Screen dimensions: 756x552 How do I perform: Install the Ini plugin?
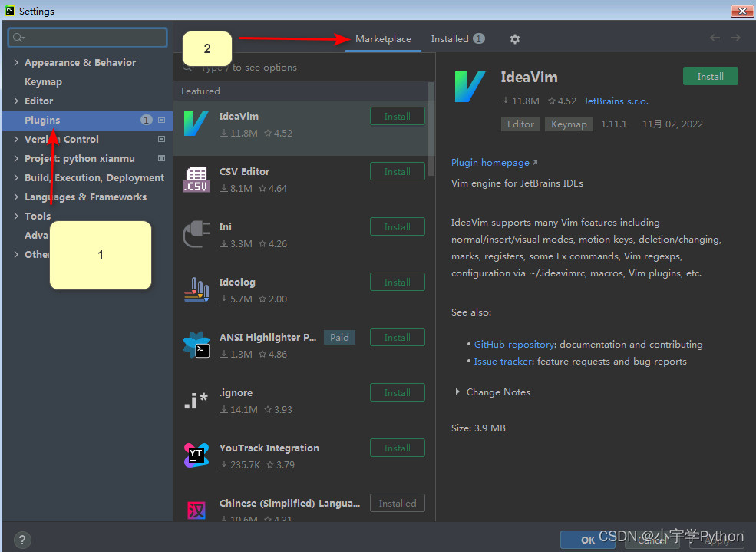[398, 226]
